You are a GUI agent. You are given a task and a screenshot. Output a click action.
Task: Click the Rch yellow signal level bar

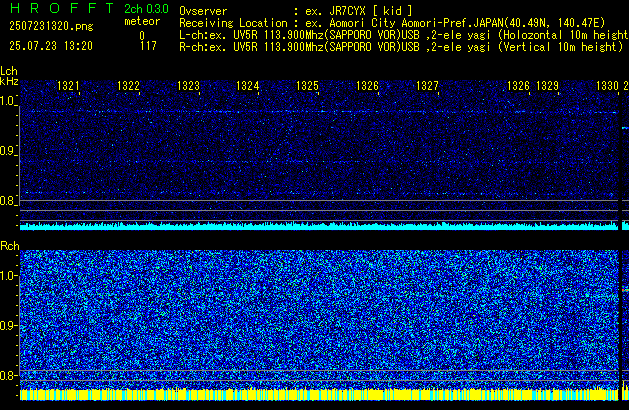[319, 394]
